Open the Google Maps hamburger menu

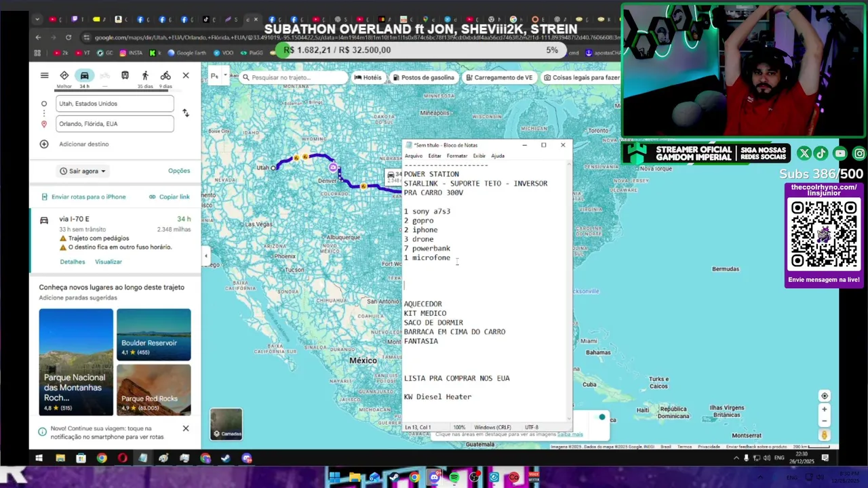[x=44, y=76]
